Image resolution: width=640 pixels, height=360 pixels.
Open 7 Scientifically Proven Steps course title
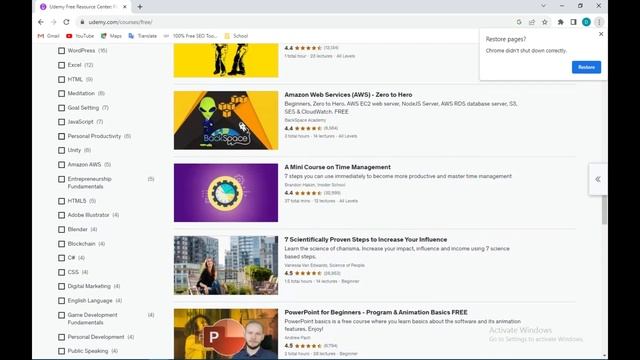366,240
